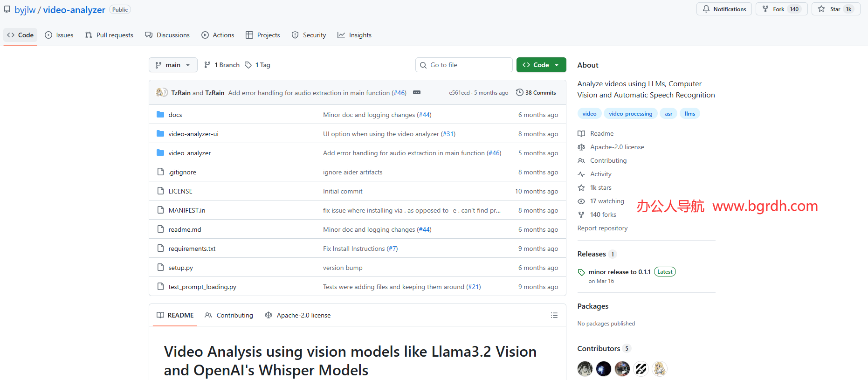Viewport: 868px width, 380px height.
Task: Click the 1 Tag link
Action: (x=263, y=65)
